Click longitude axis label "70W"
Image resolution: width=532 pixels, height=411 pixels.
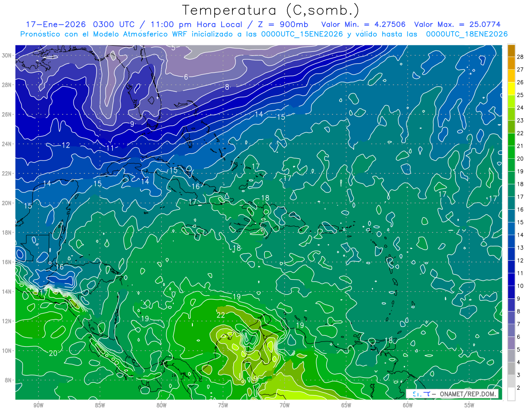285,405
